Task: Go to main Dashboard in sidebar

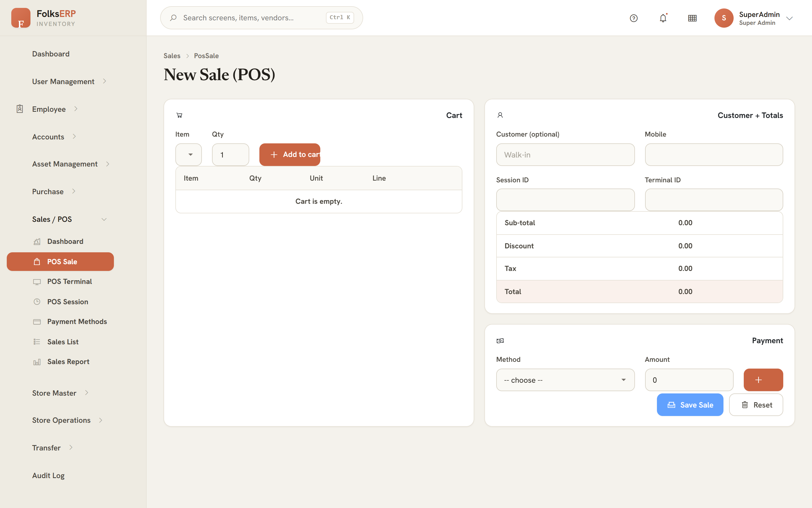Action: pyautogui.click(x=51, y=54)
